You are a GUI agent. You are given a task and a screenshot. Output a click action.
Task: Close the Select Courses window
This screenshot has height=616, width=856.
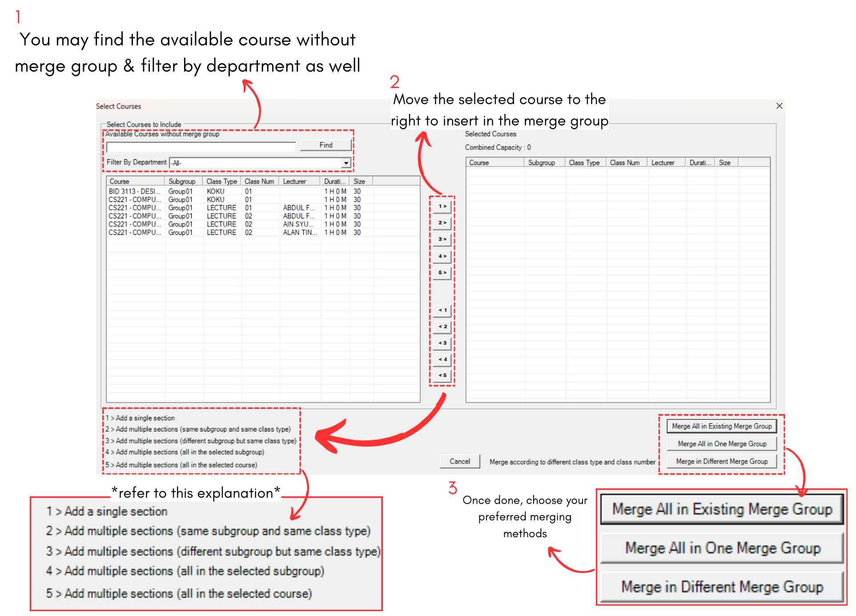(779, 106)
